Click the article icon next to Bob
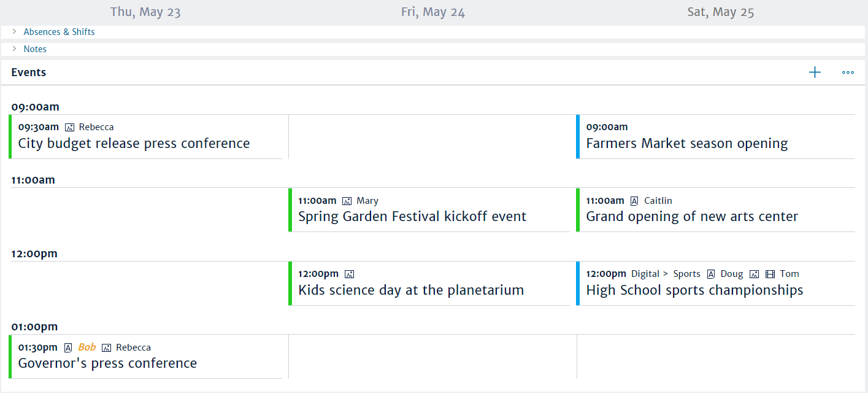The height and width of the screenshot is (393, 868). click(x=67, y=347)
